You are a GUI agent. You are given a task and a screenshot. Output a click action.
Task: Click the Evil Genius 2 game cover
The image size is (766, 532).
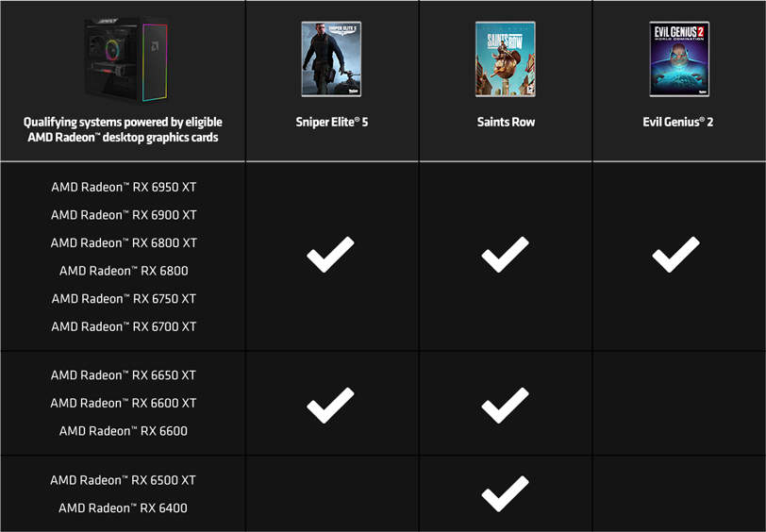coord(679,59)
